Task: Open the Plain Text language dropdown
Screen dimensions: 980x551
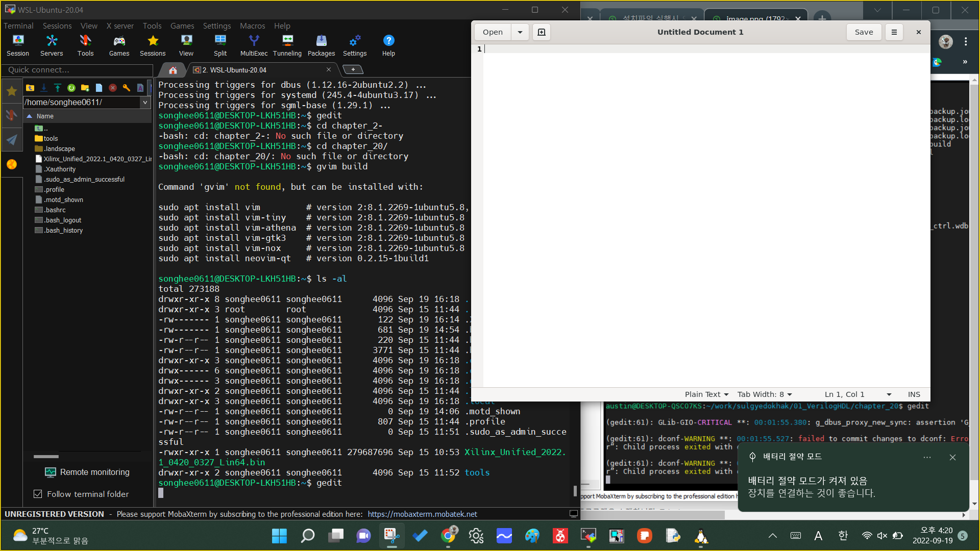Action: click(x=706, y=394)
